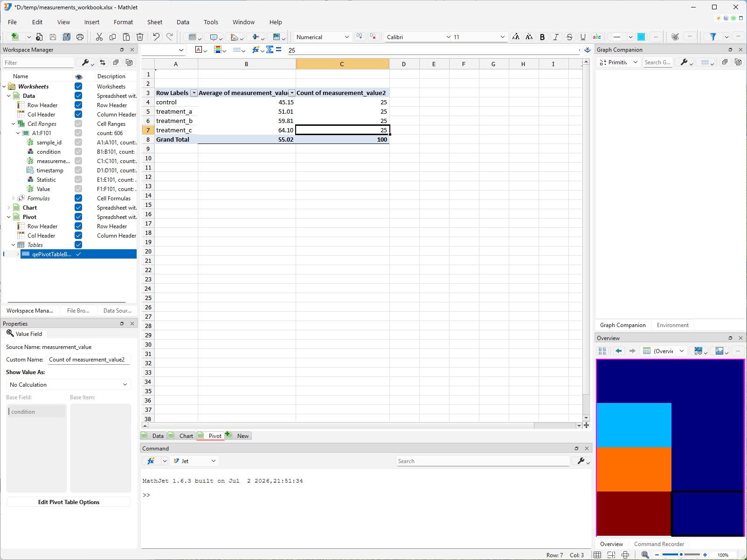747x560 pixels.
Task: Toggle the Col Header checkbox under Data
Action: (x=78, y=114)
